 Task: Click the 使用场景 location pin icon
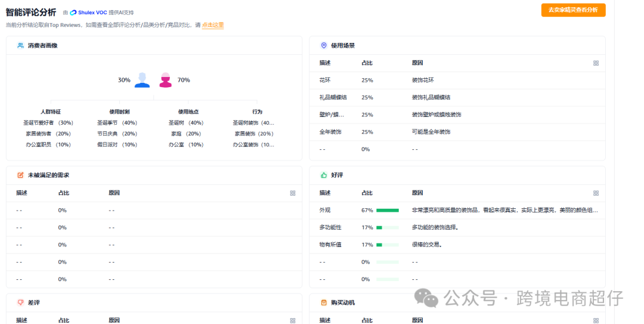pos(324,45)
